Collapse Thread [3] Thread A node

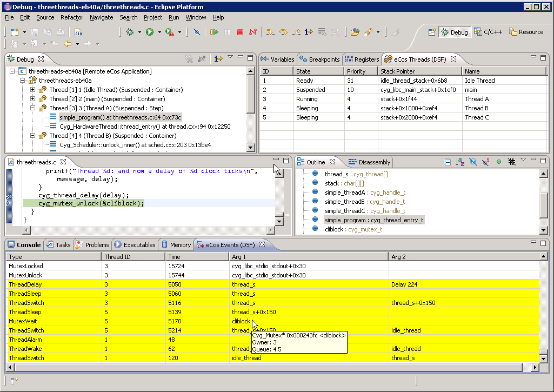click(x=32, y=108)
